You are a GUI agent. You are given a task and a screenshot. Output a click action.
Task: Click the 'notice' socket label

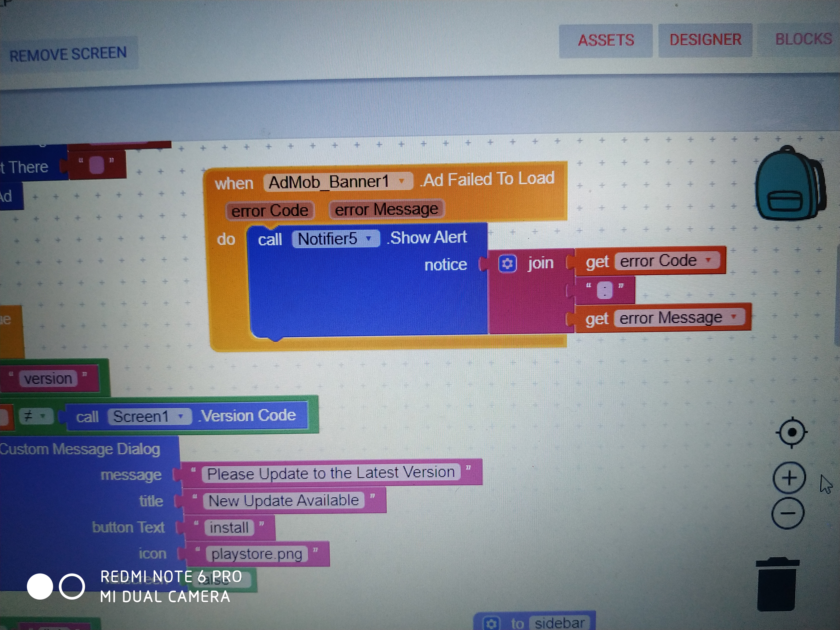(445, 264)
